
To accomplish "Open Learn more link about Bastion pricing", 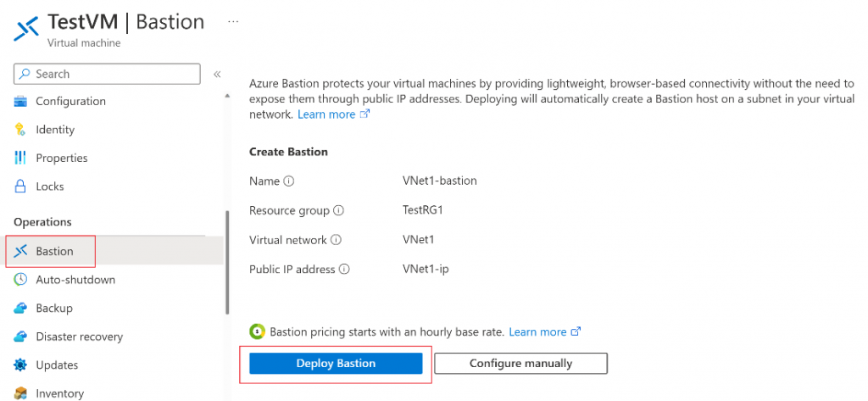I will (545, 331).
